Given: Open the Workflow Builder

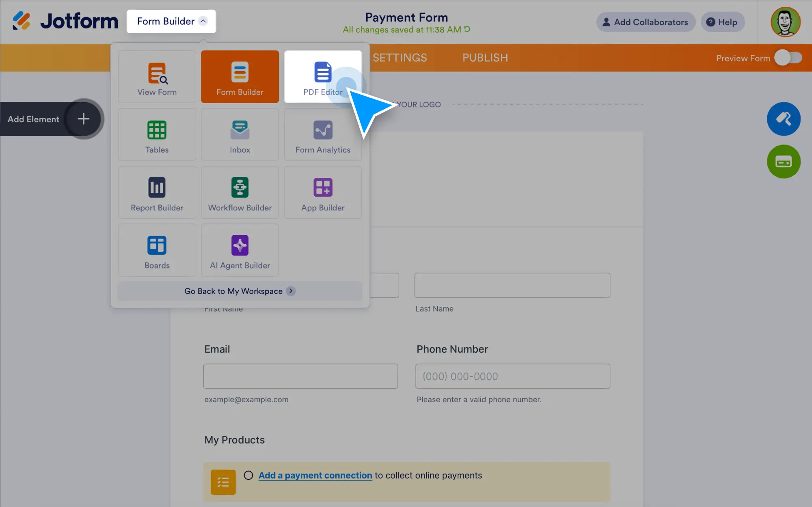Looking at the screenshot, I should (x=240, y=192).
